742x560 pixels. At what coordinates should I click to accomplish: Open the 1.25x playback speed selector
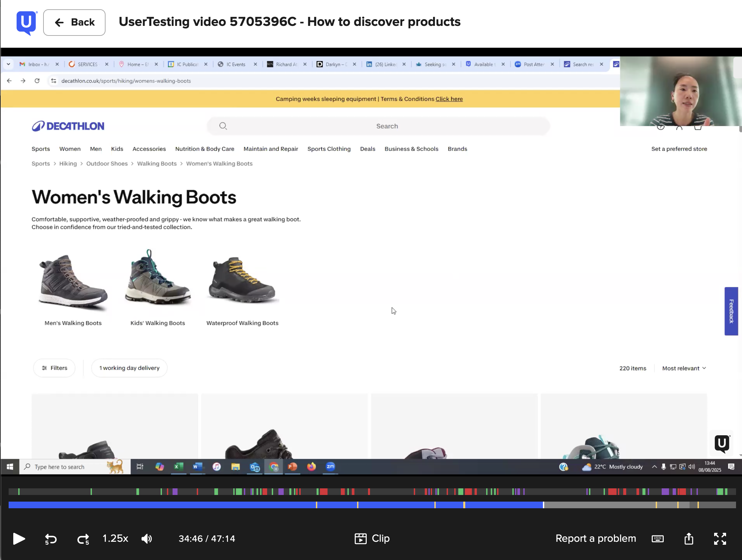[x=115, y=538]
